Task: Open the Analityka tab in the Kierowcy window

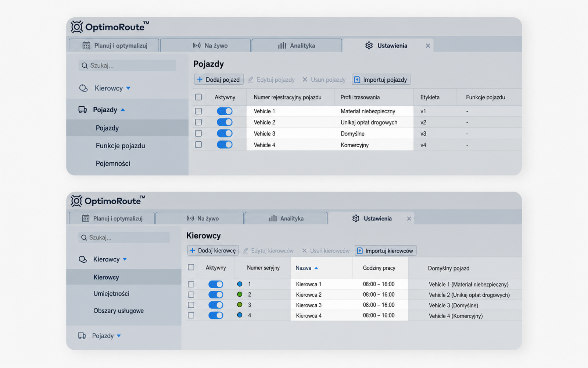Action: (286, 219)
